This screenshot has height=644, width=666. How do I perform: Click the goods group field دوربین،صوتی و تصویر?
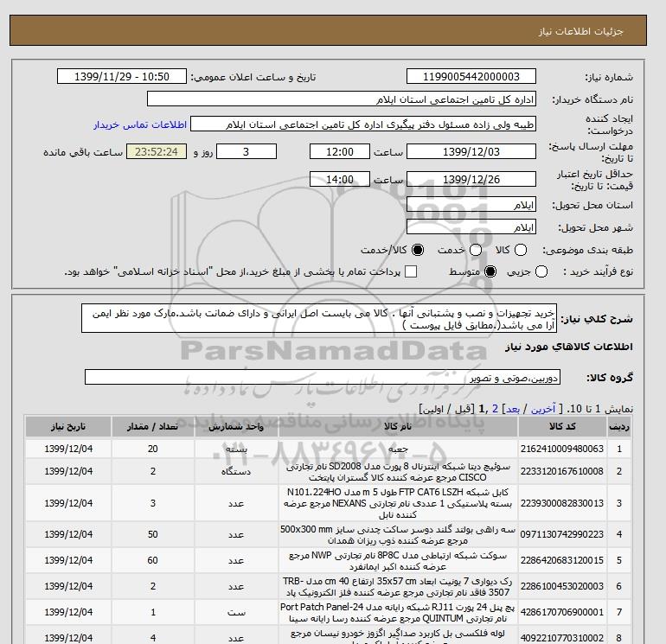pyautogui.click(x=323, y=377)
